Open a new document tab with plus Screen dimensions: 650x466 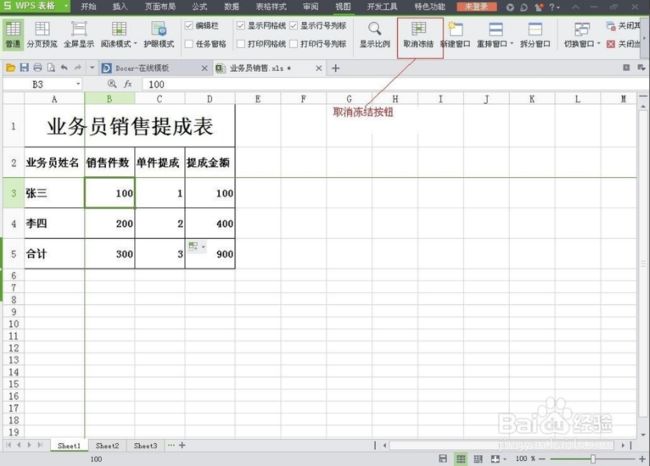point(336,68)
